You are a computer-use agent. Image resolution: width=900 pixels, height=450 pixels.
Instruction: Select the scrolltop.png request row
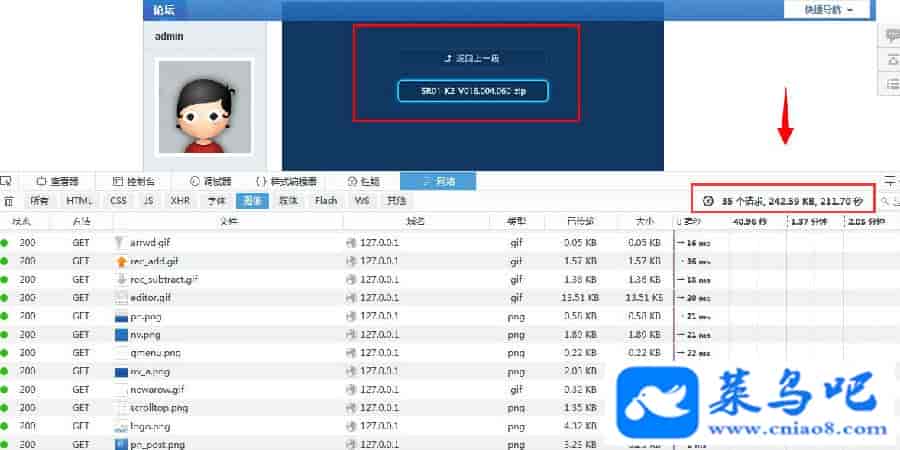[450, 408]
